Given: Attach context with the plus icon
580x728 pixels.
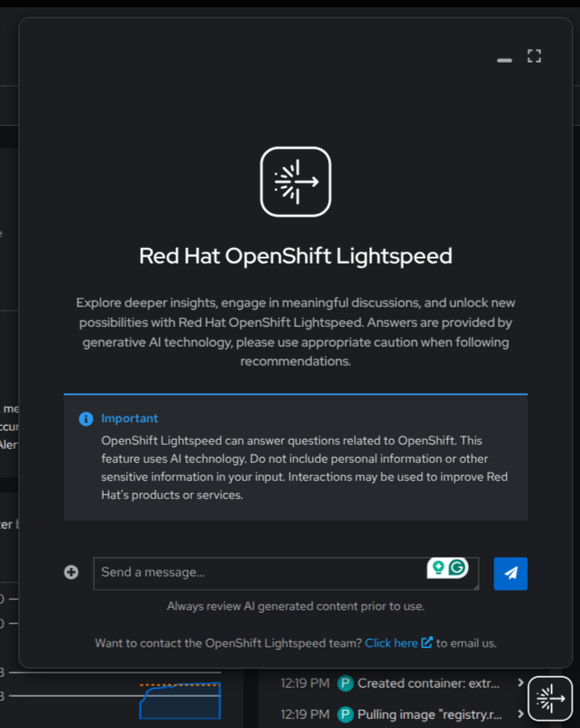Looking at the screenshot, I should click(71, 572).
